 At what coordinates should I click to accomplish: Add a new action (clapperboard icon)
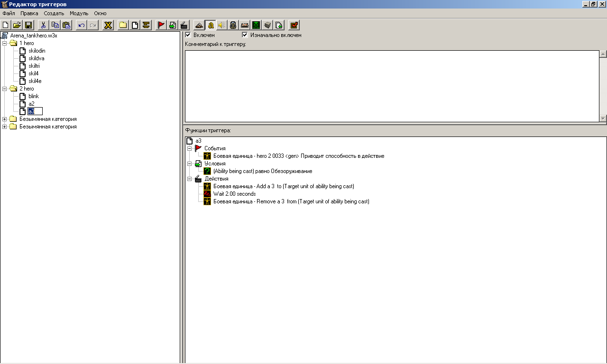(184, 25)
